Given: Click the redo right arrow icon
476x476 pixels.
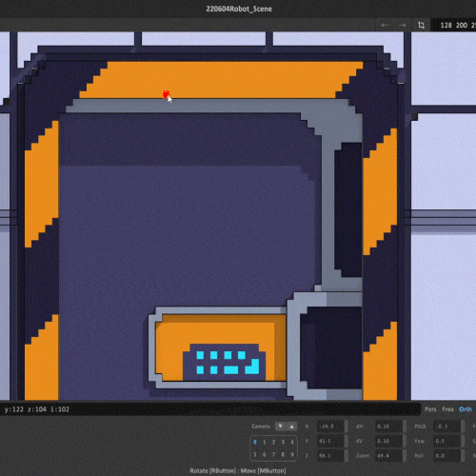Looking at the screenshot, I should [402, 25].
